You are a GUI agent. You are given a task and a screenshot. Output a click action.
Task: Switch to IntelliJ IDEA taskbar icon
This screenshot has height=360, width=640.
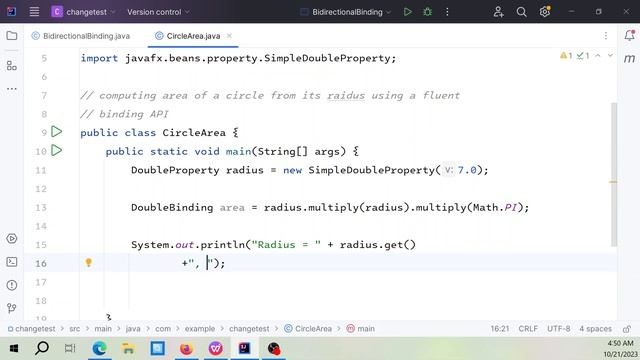coord(244,349)
